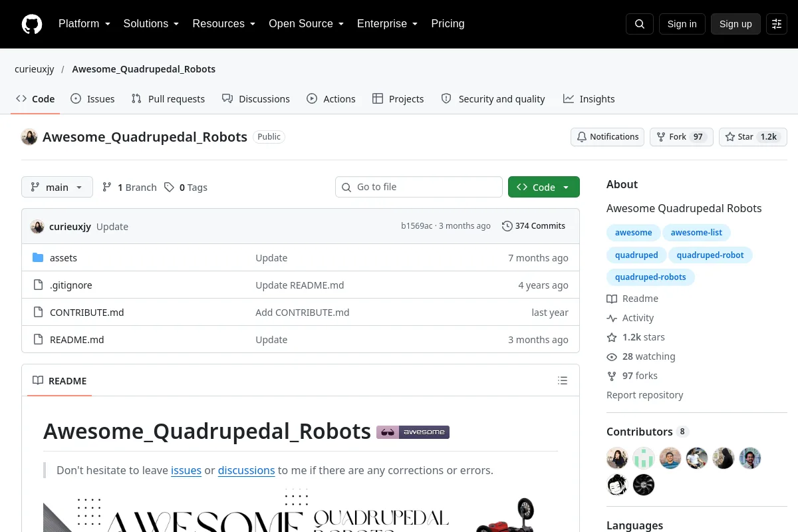Open the main branch selector
This screenshot has height=532, width=798.
click(57, 188)
